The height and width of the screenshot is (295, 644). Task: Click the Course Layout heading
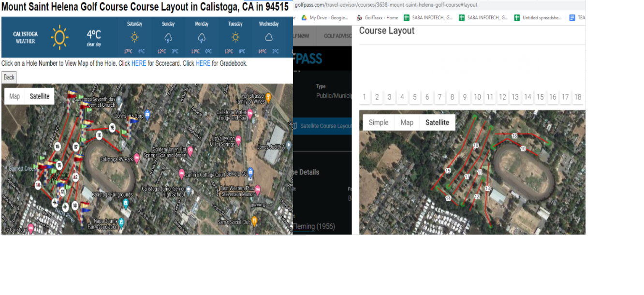[x=387, y=30]
